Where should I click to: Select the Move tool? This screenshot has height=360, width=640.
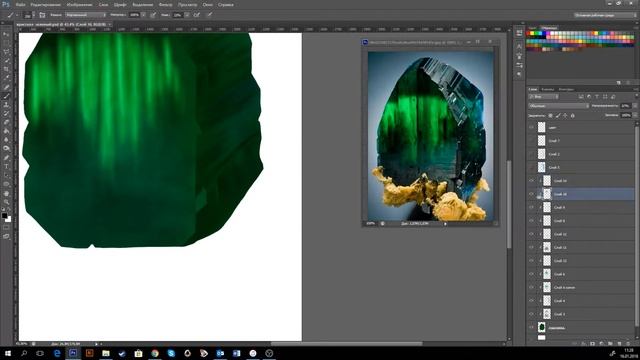click(6, 34)
